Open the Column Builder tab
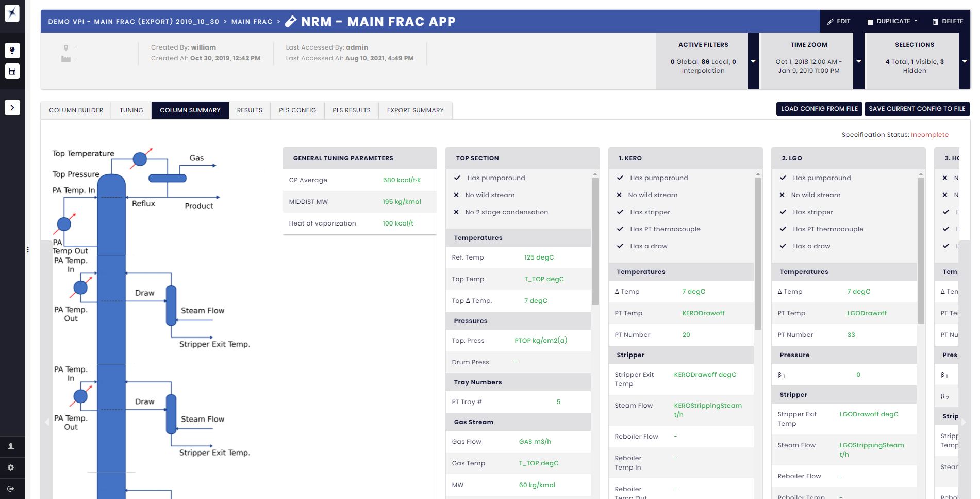The height and width of the screenshot is (499, 980). (x=76, y=110)
